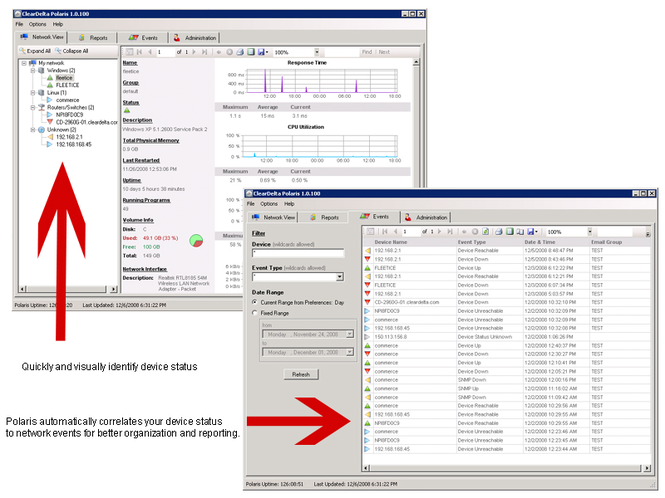Select NPI8FD0C9 device in tree
The image size is (665, 498).
coord(70,115)
